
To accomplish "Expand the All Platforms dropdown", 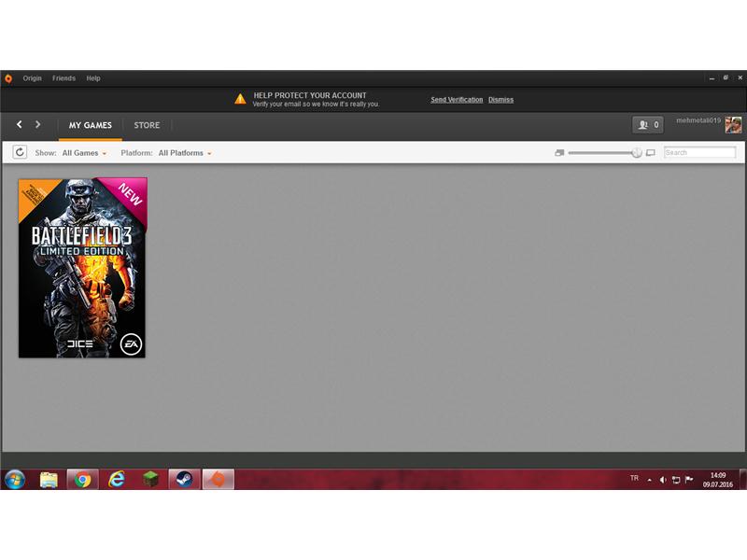I will click(x=185, y=153).
